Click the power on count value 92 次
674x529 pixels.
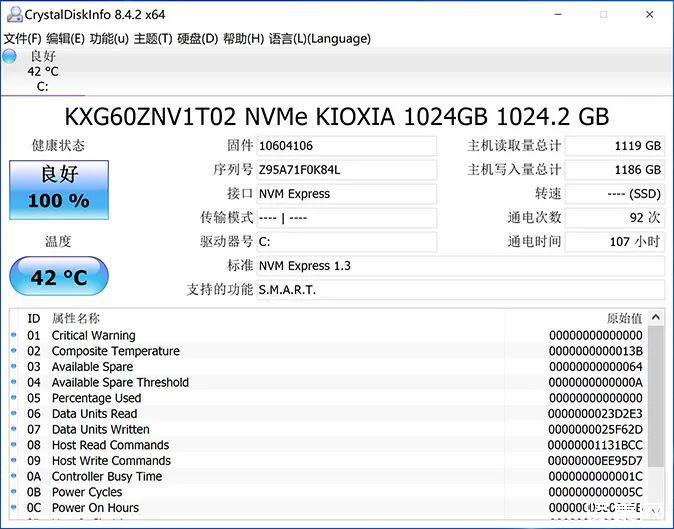pyautogui.click(x=615, y=218)
